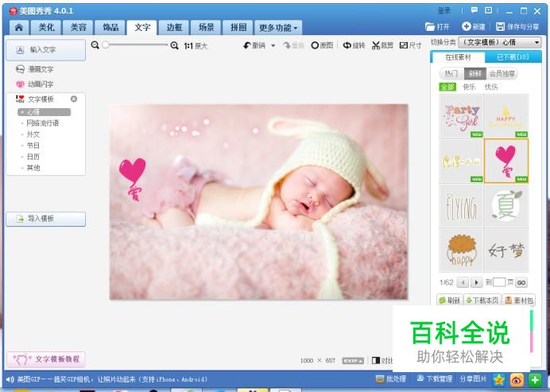Click the 打开 folder button

[x=437, y=27]
